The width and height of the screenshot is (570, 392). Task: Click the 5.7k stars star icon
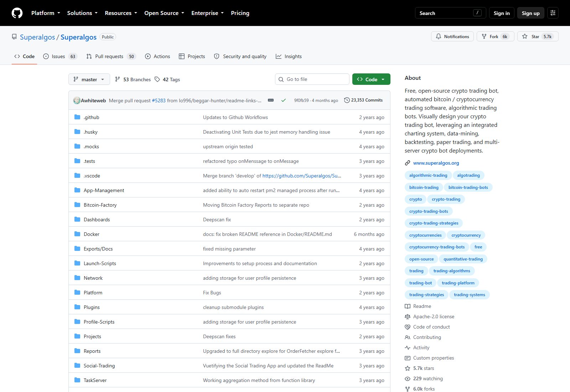[408, 368]
